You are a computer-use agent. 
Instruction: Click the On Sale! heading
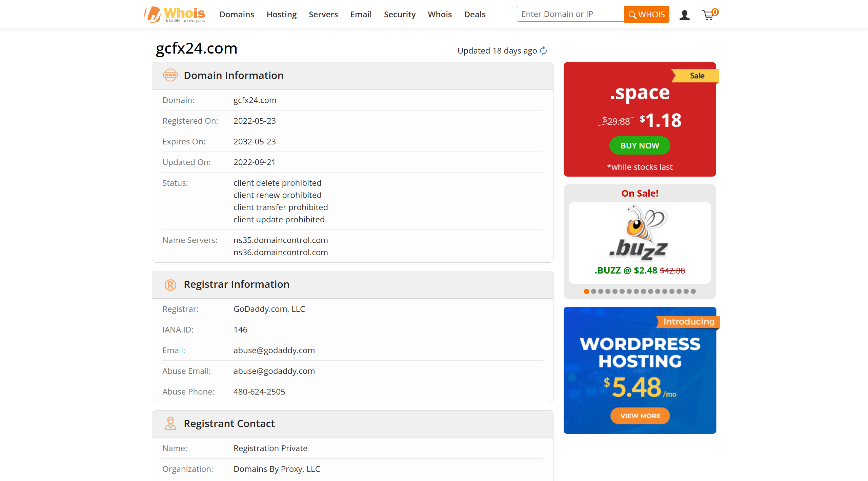(640, 193)
